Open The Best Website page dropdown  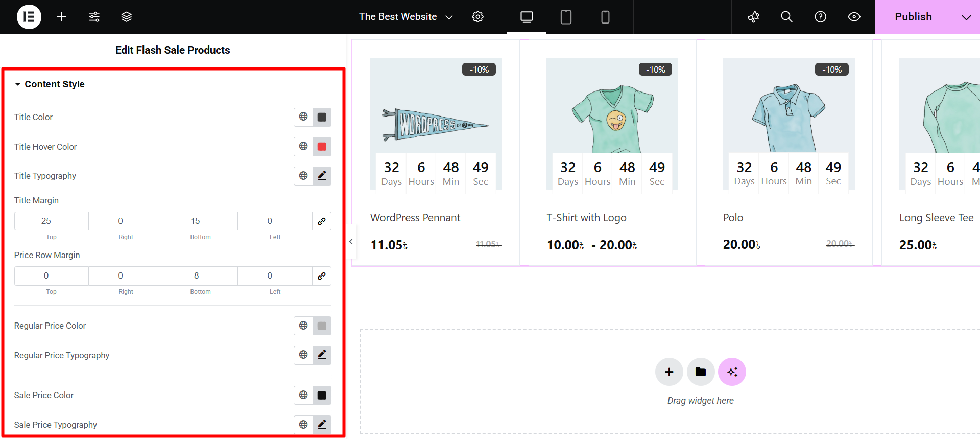pos(405,17)
